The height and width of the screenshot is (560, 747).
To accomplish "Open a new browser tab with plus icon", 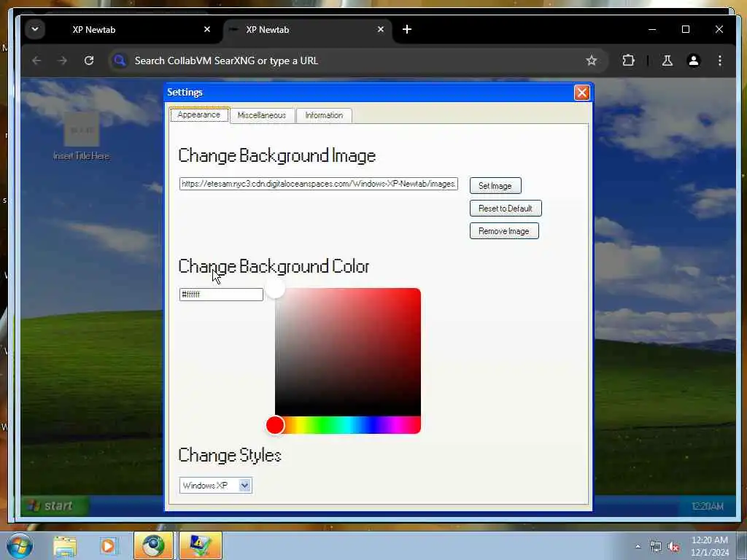I will pos(407,29).
